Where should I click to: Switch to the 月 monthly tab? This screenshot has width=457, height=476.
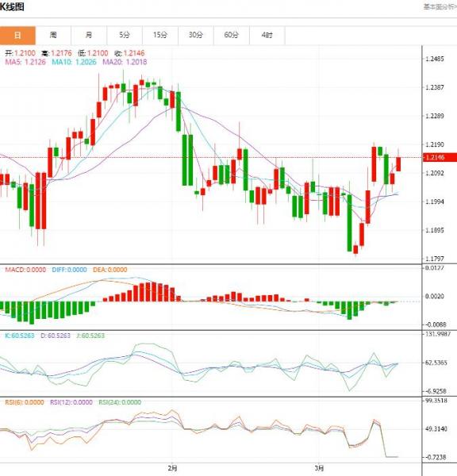(x=89, y=35)
